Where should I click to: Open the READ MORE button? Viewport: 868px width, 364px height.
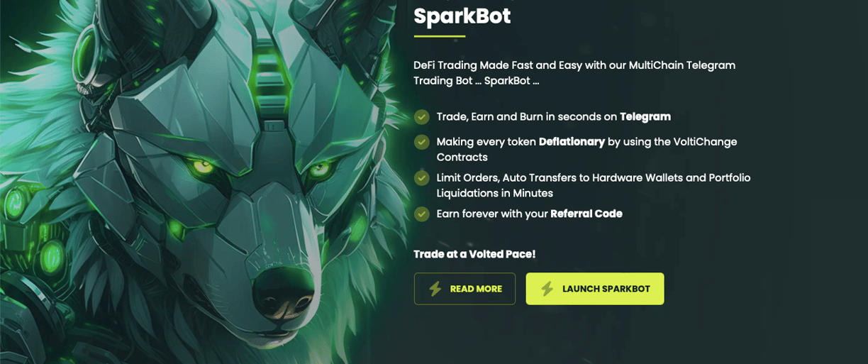point(464,289)
